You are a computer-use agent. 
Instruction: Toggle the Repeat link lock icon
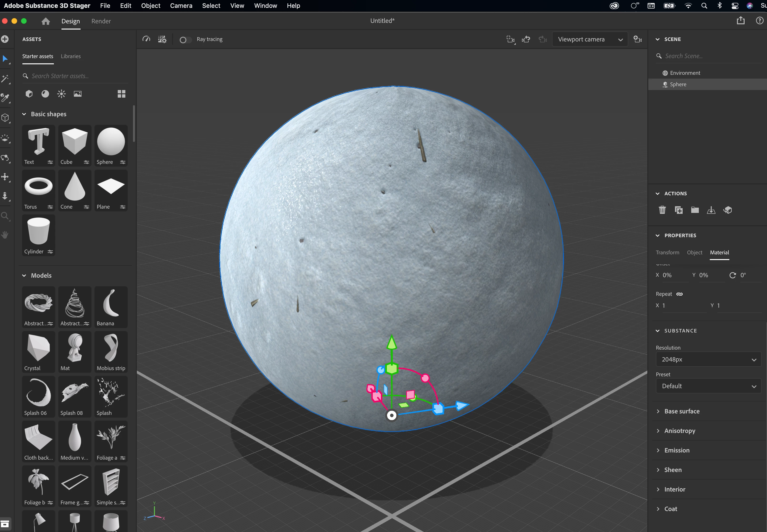pos(680,294)
